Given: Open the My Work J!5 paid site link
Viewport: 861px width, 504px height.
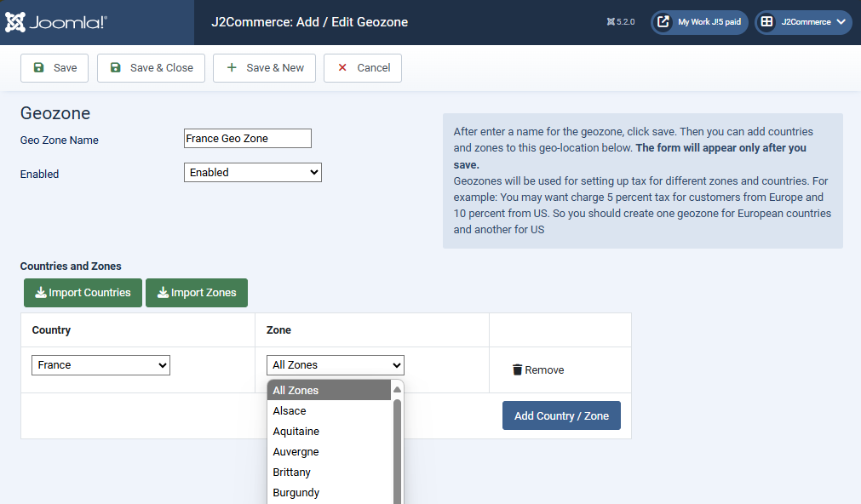Looking at the screenshot, I should pyautogui.click(x=699, y=22).
